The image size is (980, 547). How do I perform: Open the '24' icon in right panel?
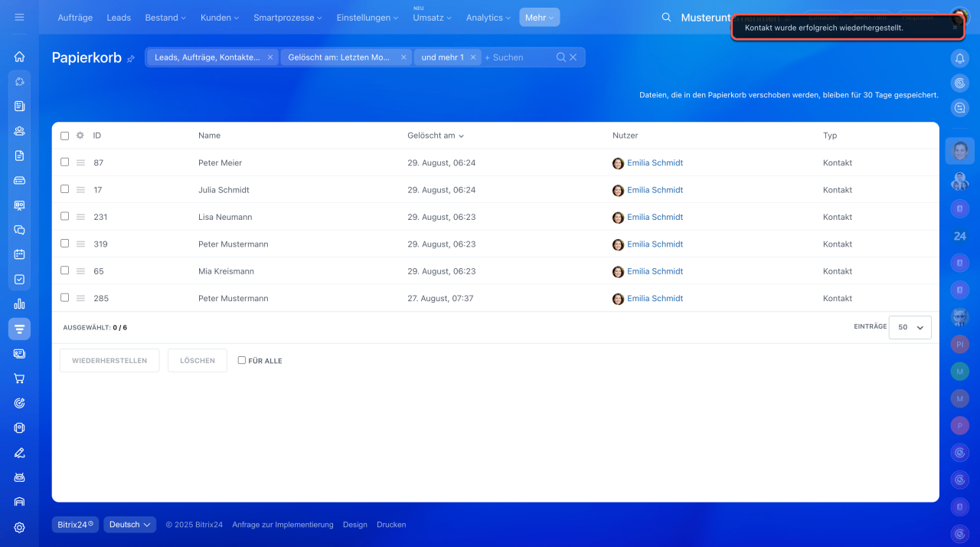tap(959, 236)
